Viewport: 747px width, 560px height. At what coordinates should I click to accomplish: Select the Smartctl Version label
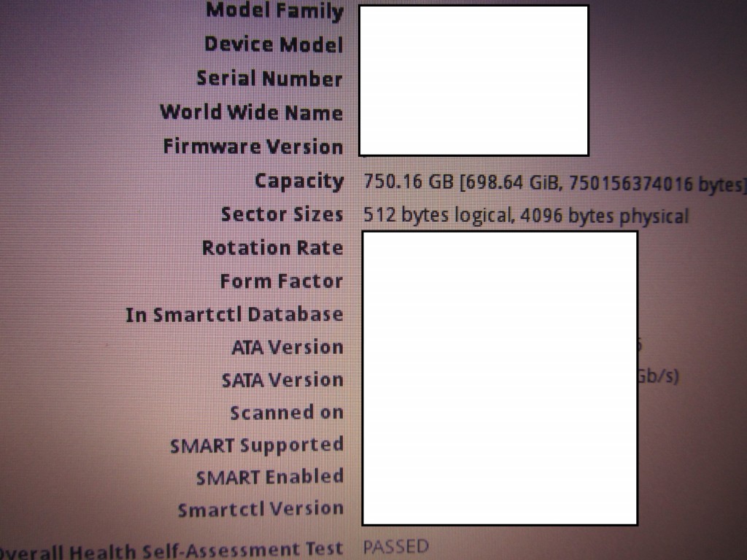(x=260, y=509)
